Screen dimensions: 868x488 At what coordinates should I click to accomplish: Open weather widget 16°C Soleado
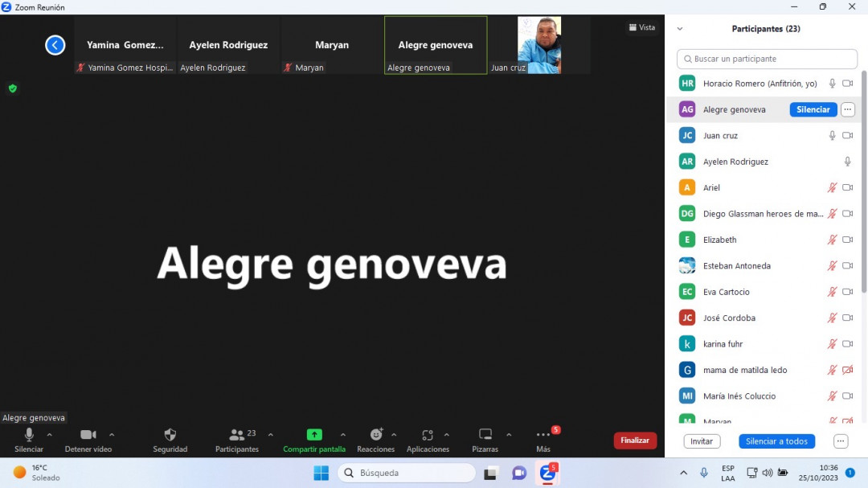coord(36,473)
